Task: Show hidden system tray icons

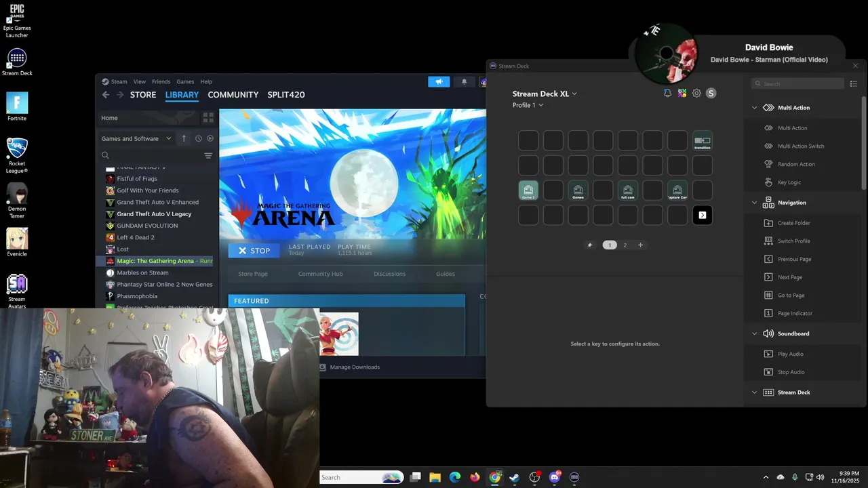Action: (766, 477)
